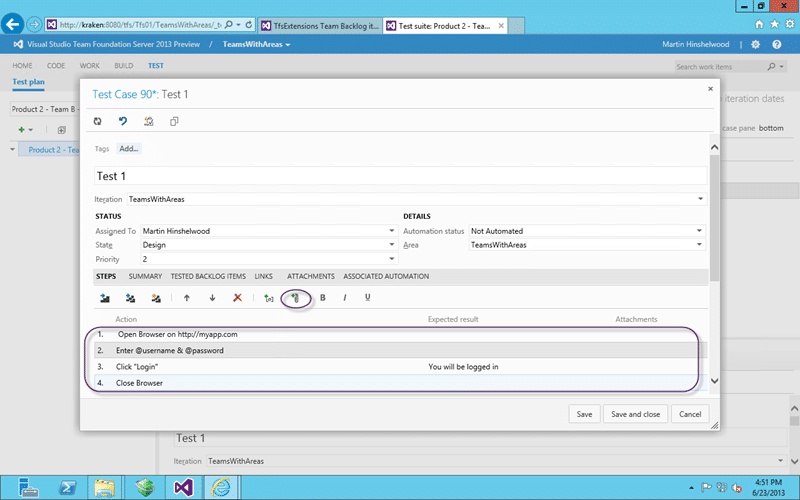Switch to the TESTED BACKLOG ITEMS tab
This screenshot has width=800, height=500.
(208, 276)
